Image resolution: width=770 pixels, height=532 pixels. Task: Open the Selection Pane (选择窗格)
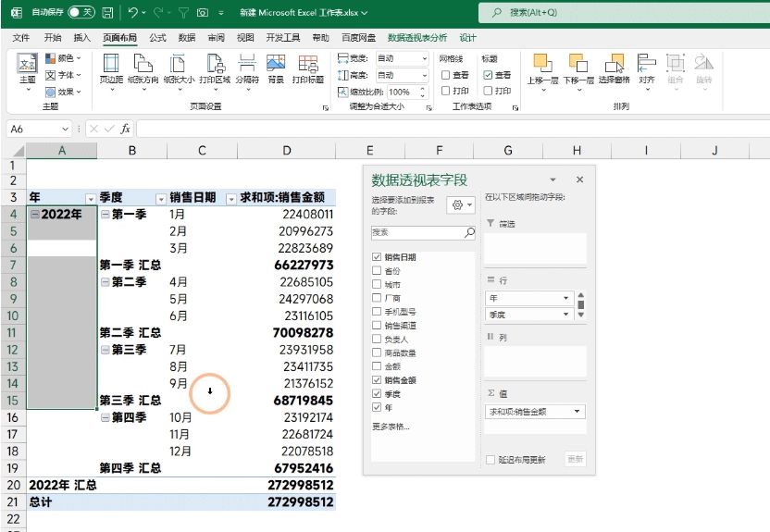pyautogui.click(x=614, y=68)
